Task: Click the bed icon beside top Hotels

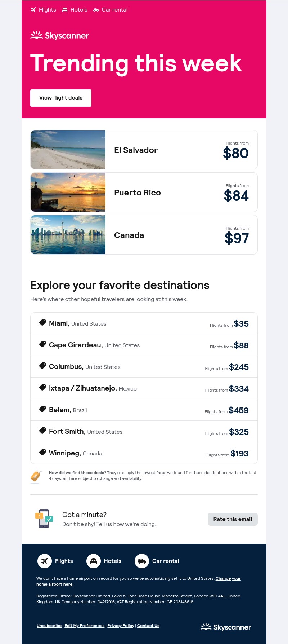Action: pos(65,10)
